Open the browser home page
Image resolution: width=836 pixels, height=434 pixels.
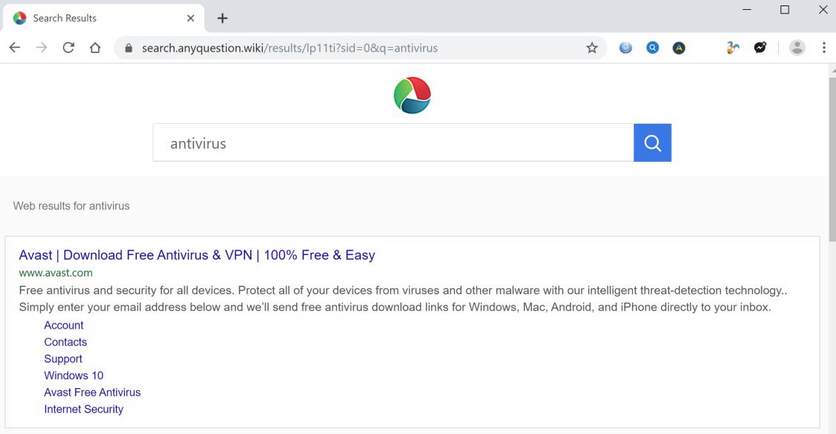(x=95, y=48)
